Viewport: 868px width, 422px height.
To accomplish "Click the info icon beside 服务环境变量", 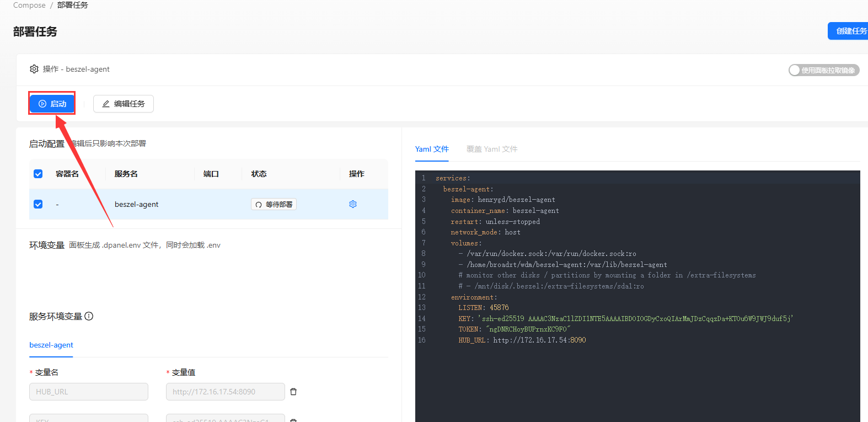I will pos(89,316).
